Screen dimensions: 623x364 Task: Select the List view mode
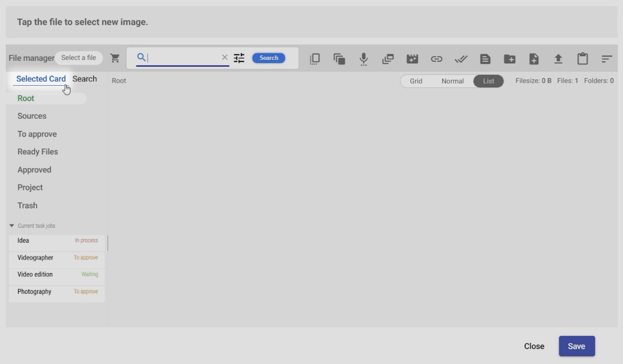click(488, 81)
